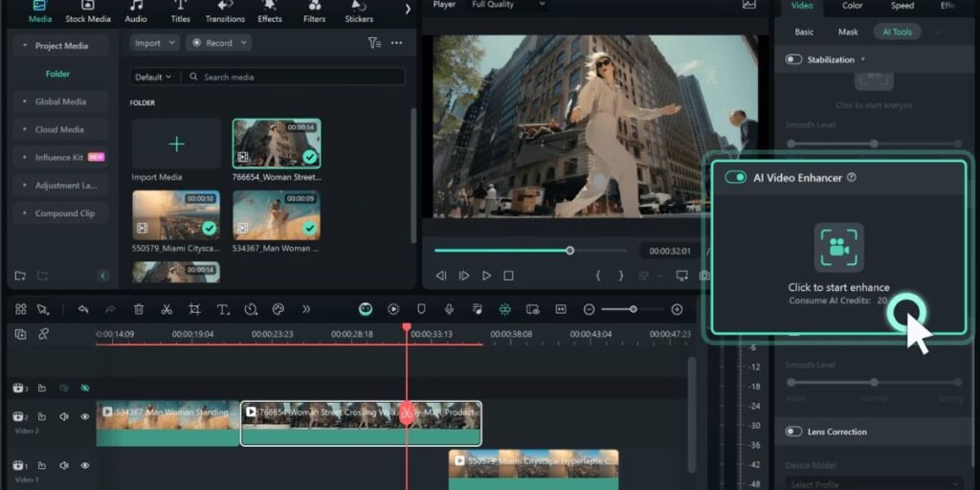Open the Record dropdown
This screenshot has width=980, height=490.
(219, 43)
